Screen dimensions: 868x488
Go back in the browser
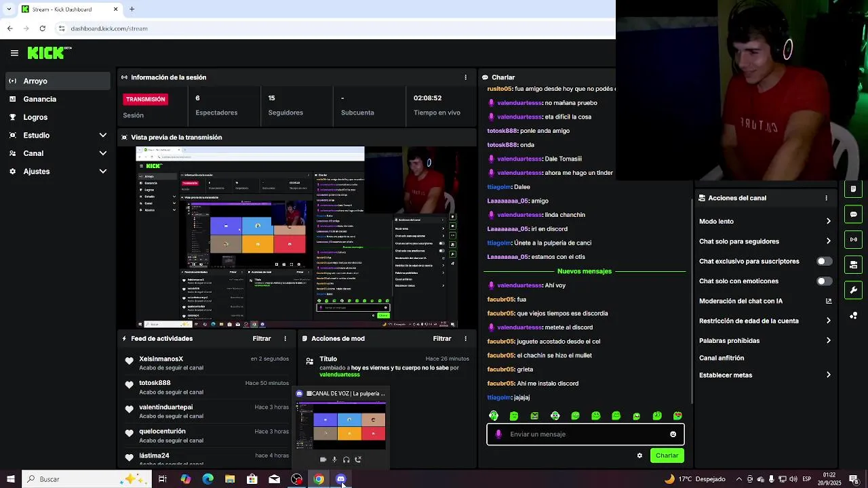[9, 28]
